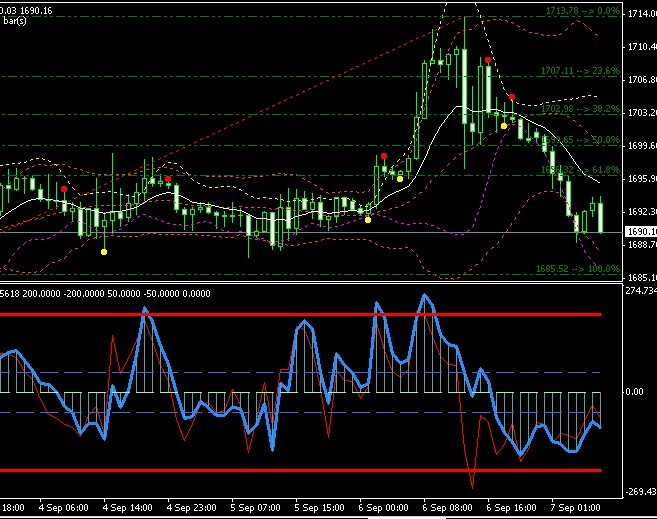Click the red signal dot above 6 Sep 16:00 candle
657x519 pixels.
[x=488, y=60]
